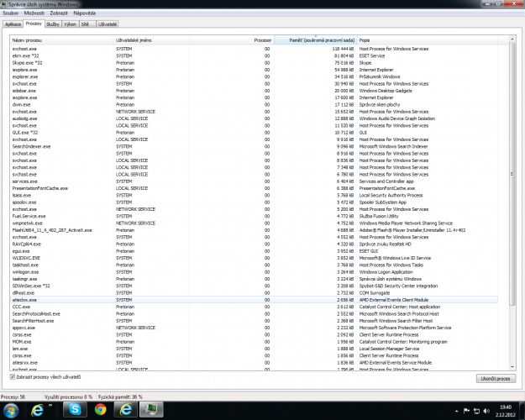
Task: Select the 'Skype.exe *32' process row
Action: 254,63
